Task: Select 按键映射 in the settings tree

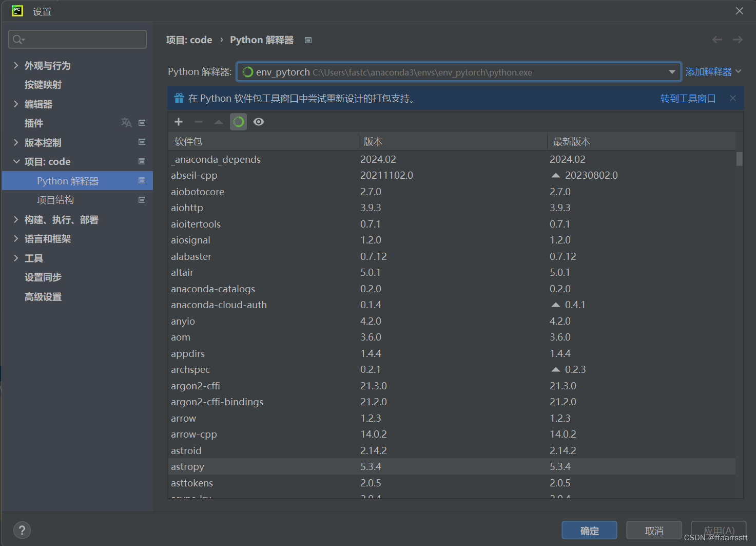Action: [x=43, y=85]
